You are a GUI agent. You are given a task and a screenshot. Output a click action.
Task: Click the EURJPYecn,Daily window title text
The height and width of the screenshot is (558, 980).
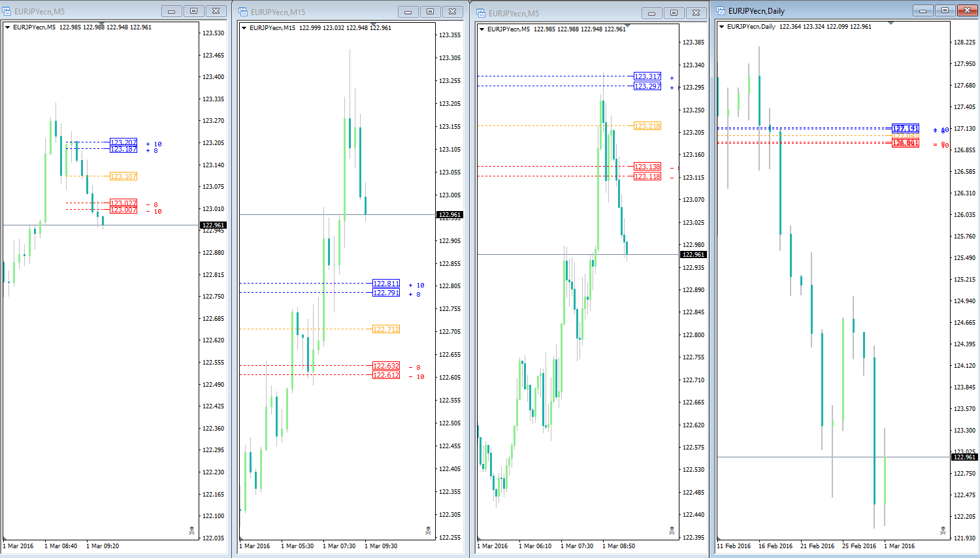pyautogui.click(x=757, y=11)
